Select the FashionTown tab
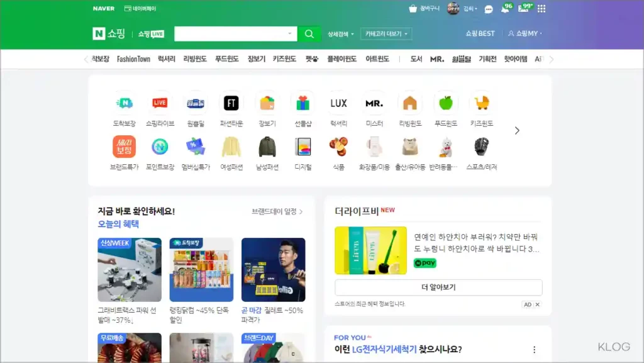The image size is (644, 363). (133, 59)
